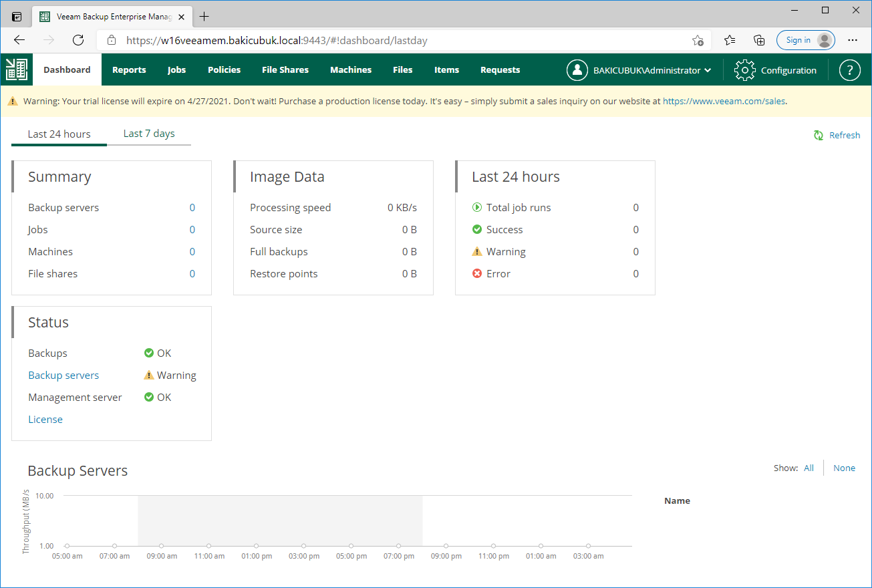
Task: Click the site lock icon in address bar
Action: [112, 40]
